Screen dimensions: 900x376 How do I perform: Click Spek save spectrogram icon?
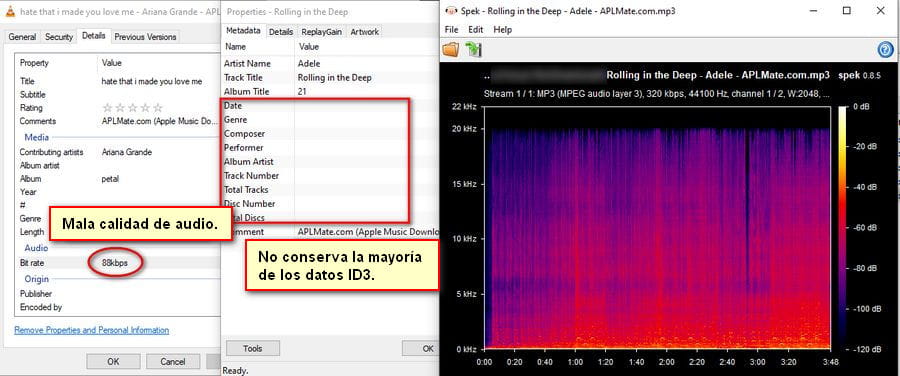pos(474,49)
